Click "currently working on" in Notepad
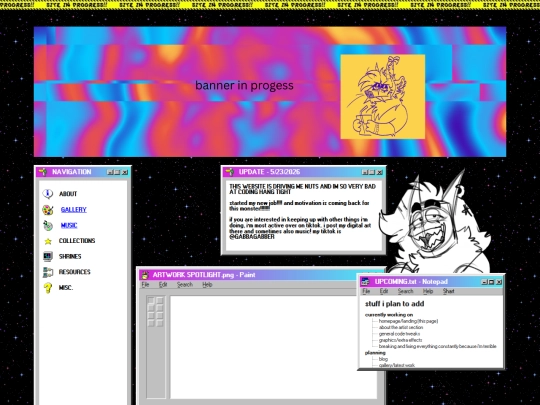This screenshot has width=540, height=405. coord(389,315)
